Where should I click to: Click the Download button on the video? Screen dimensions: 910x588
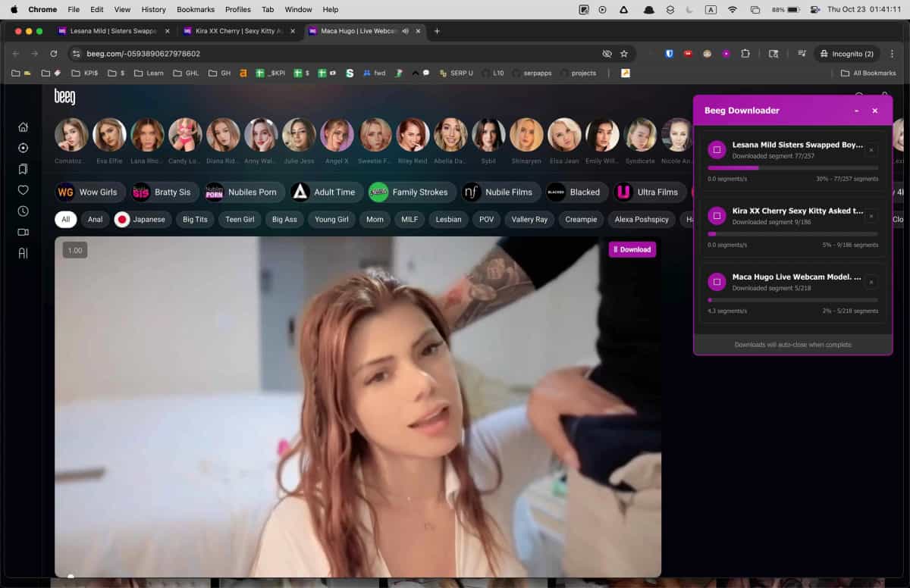click(632, 249)
